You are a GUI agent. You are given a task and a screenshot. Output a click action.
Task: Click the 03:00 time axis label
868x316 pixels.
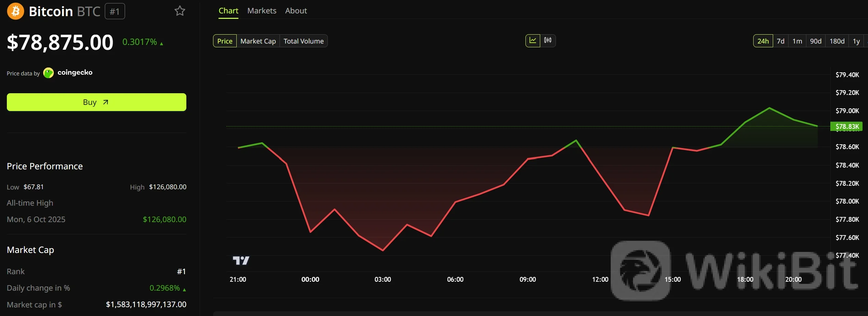pyautogui.click(x=383, y=279)
